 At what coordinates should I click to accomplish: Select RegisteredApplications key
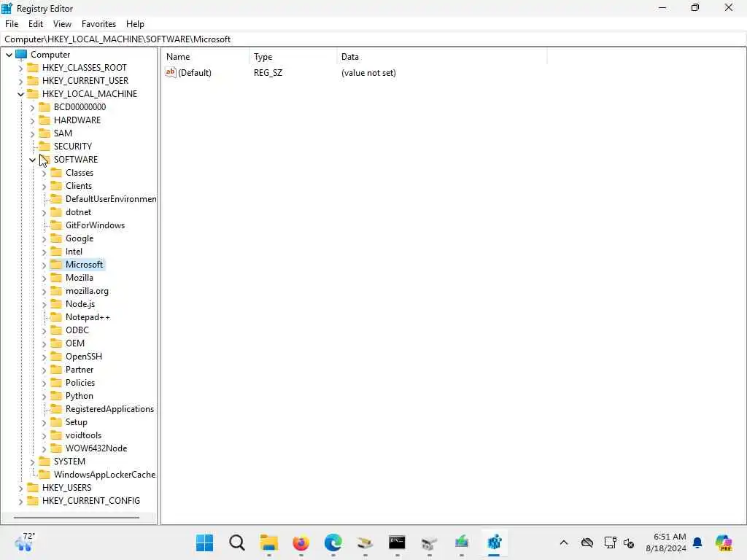pyautogui.click(x=109, y=409)
